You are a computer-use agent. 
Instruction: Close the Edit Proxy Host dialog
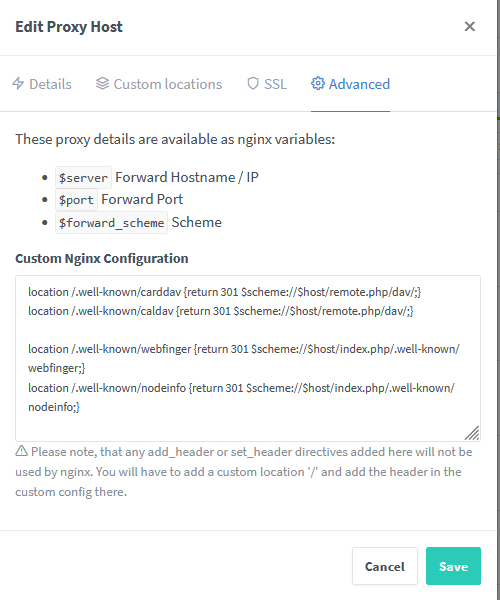point(469,26)
